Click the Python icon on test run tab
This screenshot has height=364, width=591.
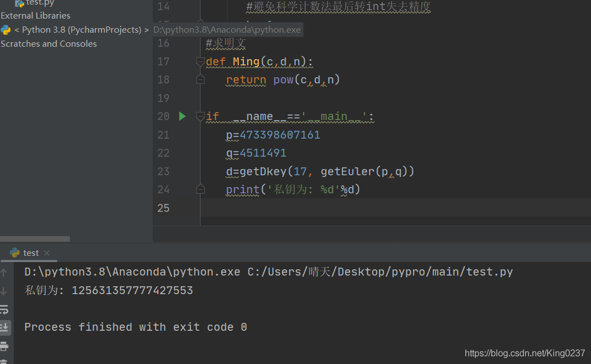pyautogui.click(x=15, y=252)
